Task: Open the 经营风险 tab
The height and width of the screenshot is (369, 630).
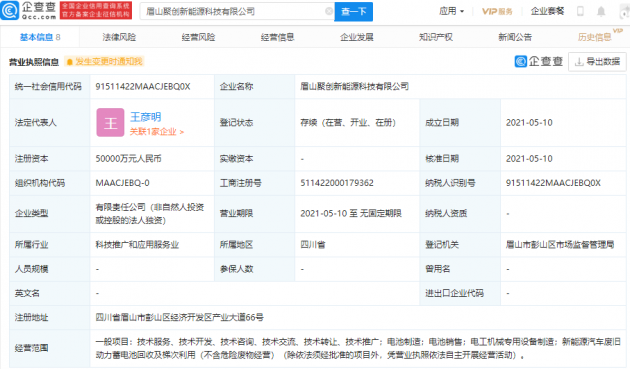Action: (198, 37)
